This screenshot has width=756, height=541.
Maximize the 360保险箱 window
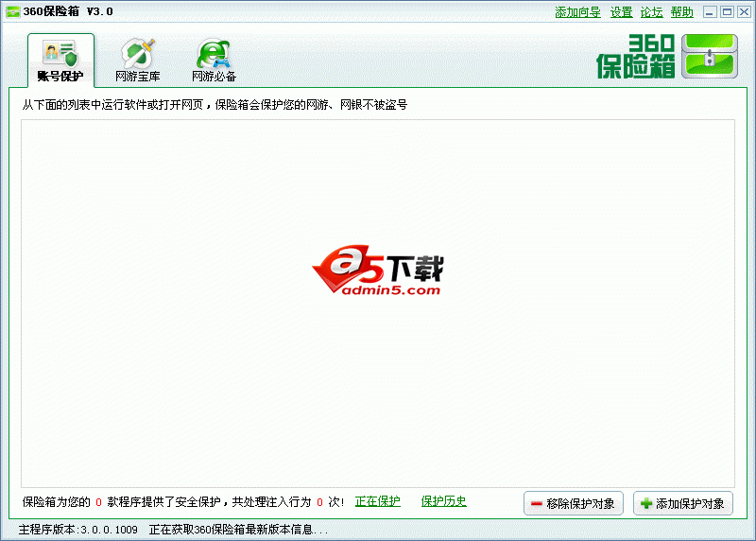pyautogui.click(x=727, y=12)
